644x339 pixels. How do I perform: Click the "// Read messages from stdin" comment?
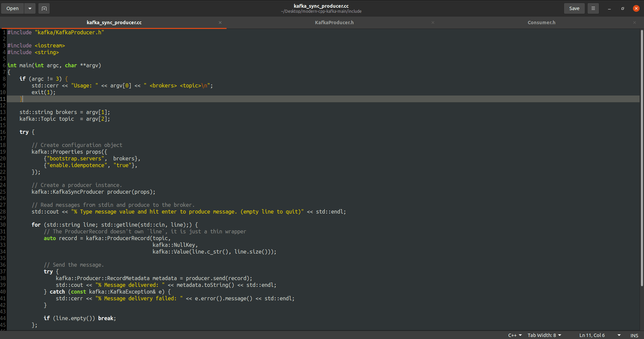113,205
